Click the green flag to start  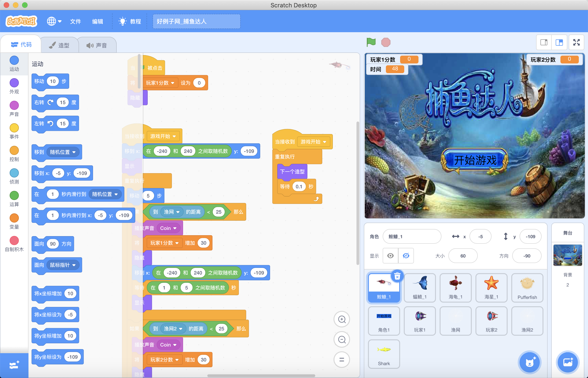point(371,42)
